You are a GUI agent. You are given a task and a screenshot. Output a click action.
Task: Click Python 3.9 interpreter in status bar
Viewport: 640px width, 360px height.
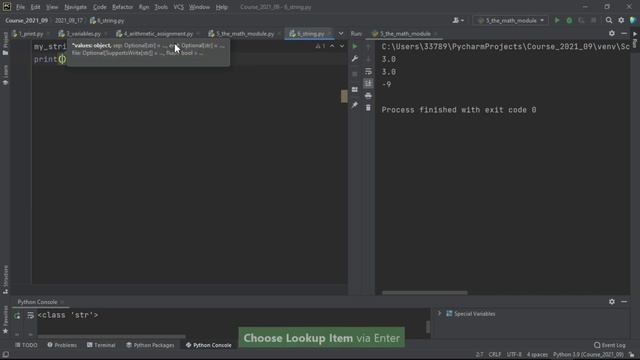pyautogui.click(x=588, y=355)
